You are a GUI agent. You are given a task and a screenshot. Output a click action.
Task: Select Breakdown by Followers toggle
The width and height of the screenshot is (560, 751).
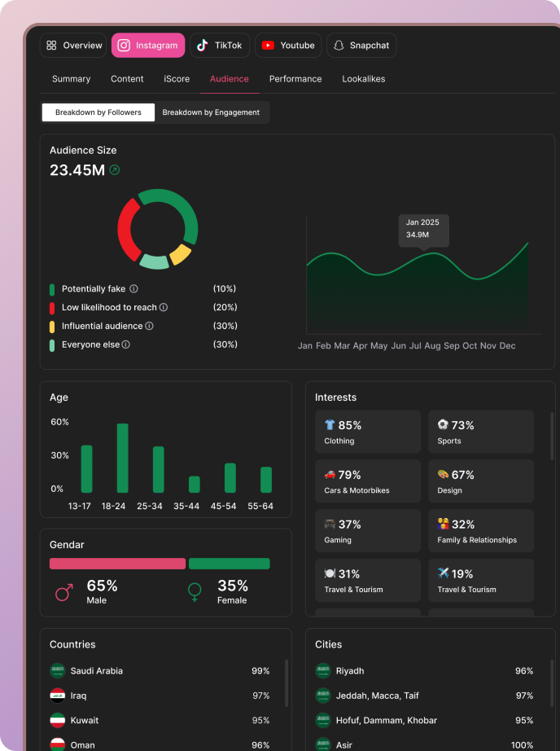(98, 112)
